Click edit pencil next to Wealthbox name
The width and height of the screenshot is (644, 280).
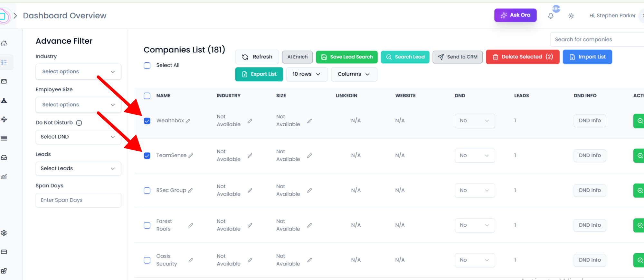188,121
